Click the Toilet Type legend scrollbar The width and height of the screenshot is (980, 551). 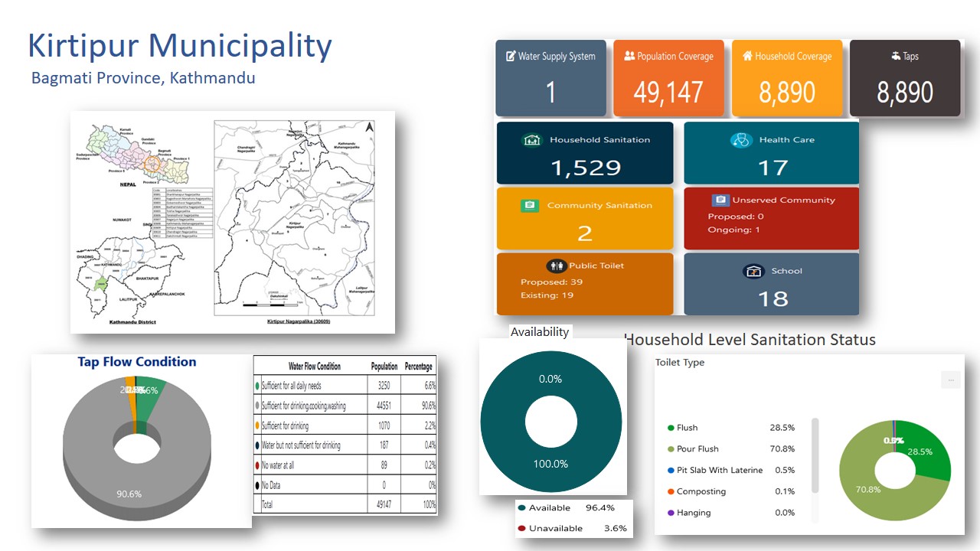click(815, 455)
